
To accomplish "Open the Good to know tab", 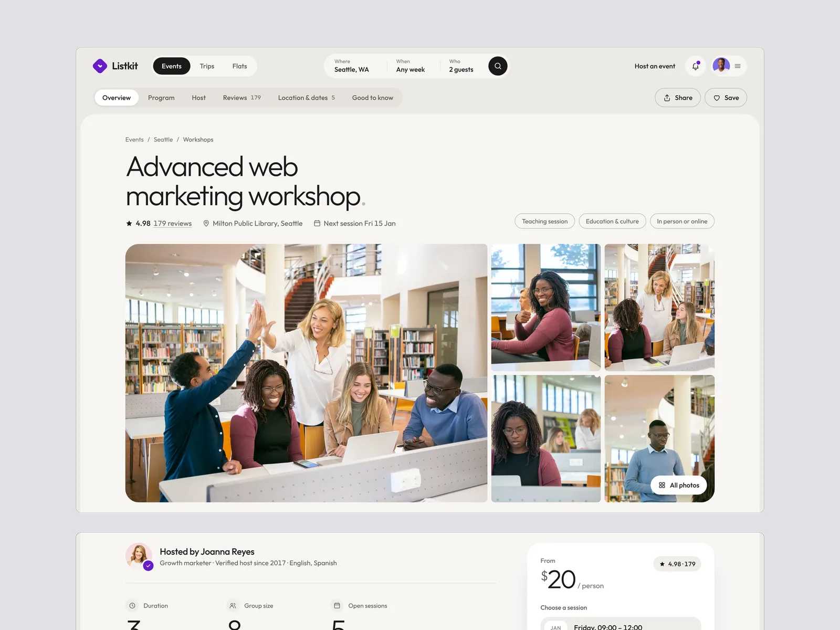I will pyautogui.click(x=373, y=98).
